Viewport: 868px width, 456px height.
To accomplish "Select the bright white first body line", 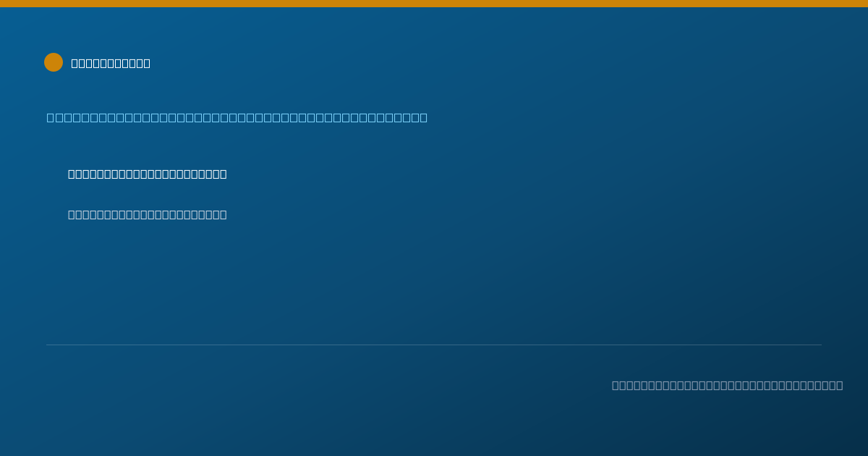I will point(148,174).
